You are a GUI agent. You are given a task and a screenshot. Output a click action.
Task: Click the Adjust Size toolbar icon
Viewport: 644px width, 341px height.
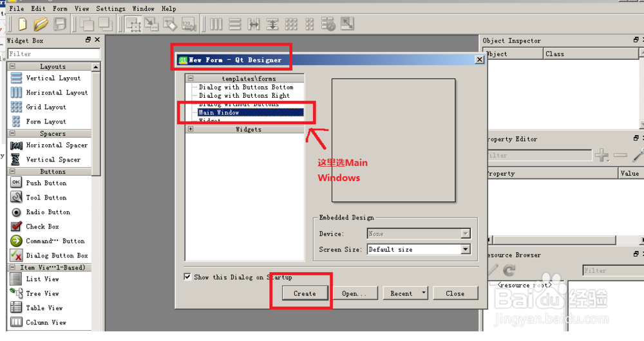[x=348, y=24]
